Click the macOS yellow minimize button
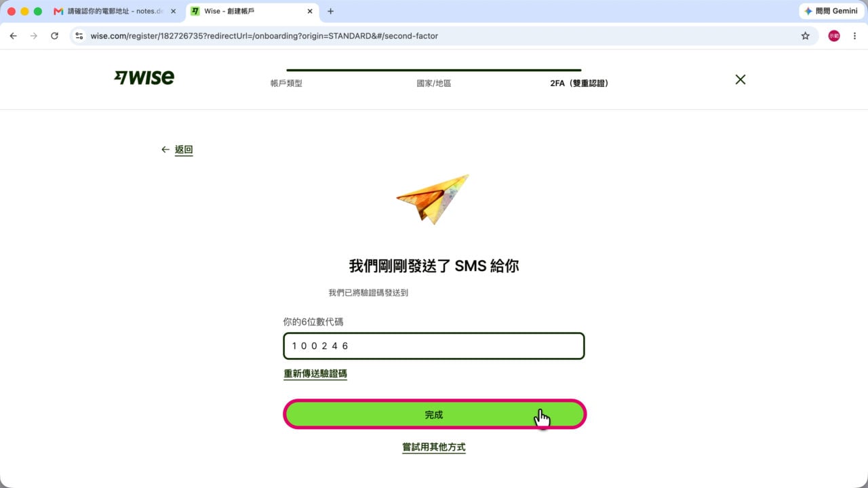 [25, 12]
